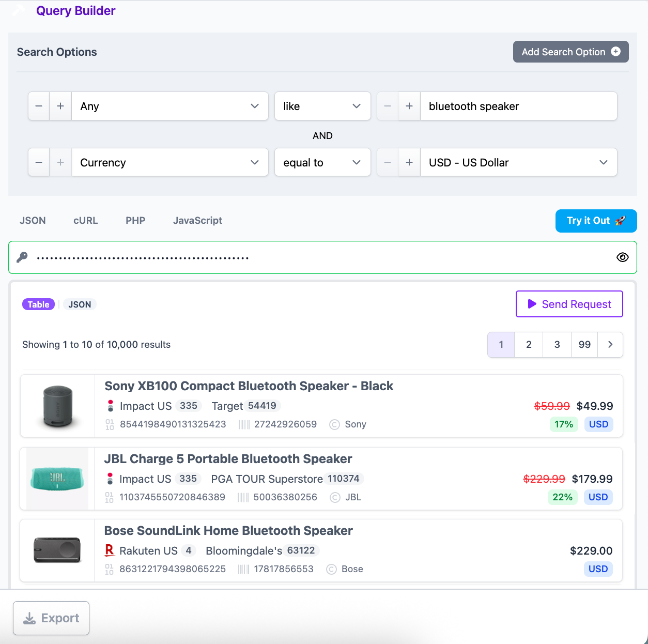The height and width of the screenshot is (644, 648).
Task: Go to results page 3
Action: 557,345
